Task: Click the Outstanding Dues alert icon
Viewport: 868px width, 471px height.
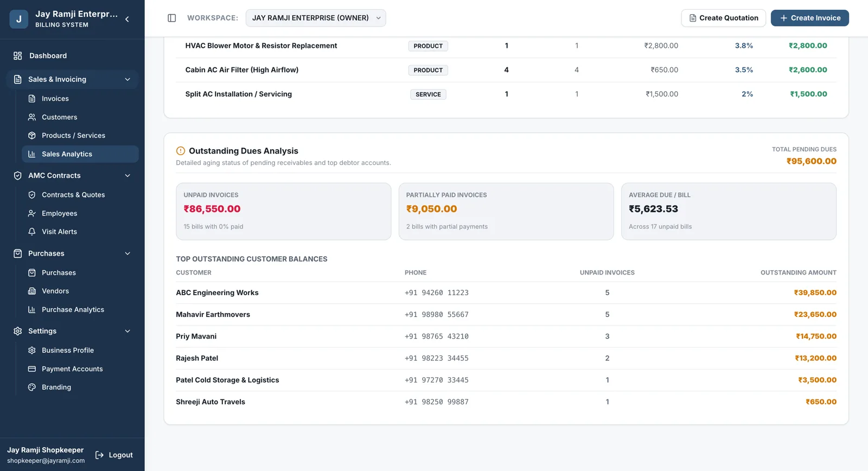Action: [x=181, y=151]
